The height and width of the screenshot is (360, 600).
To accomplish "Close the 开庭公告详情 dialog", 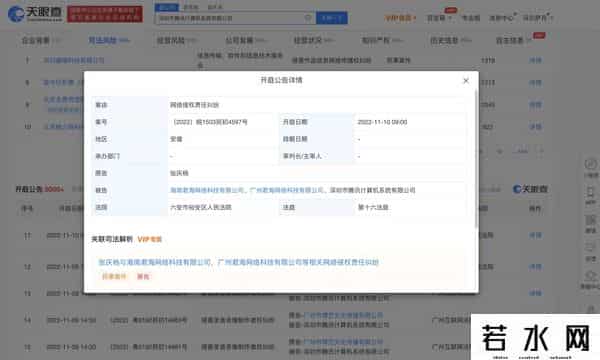I will [466, 81].
